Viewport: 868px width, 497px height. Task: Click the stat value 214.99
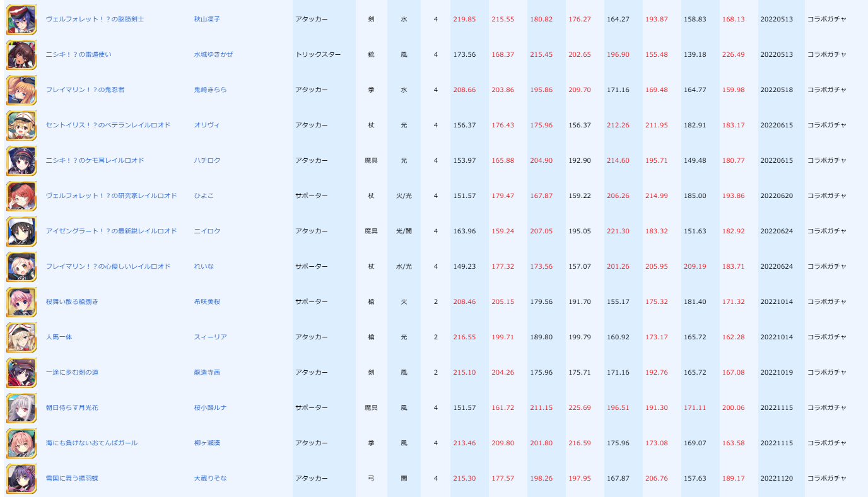pyautogui.click(x=657, y=196)
